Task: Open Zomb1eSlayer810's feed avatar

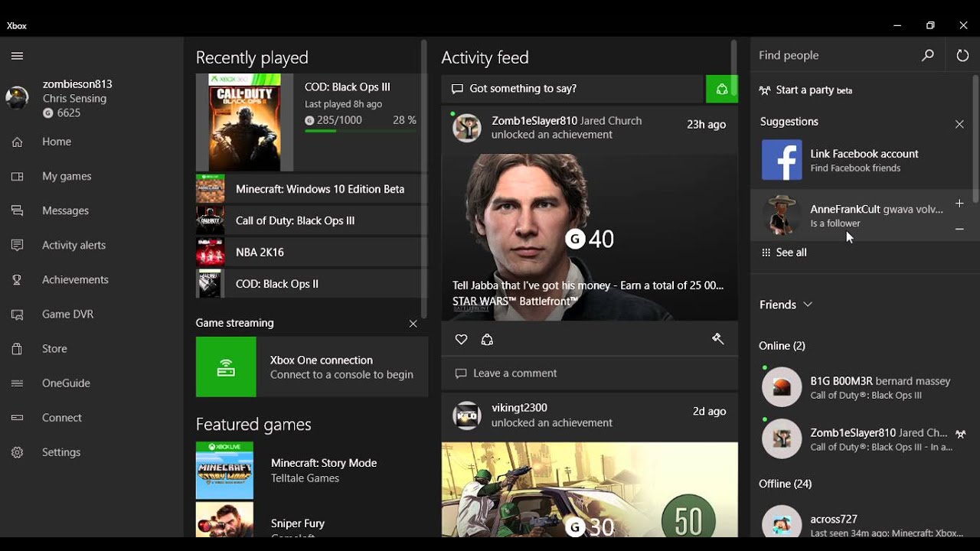Action: click(x=467, y=127)
